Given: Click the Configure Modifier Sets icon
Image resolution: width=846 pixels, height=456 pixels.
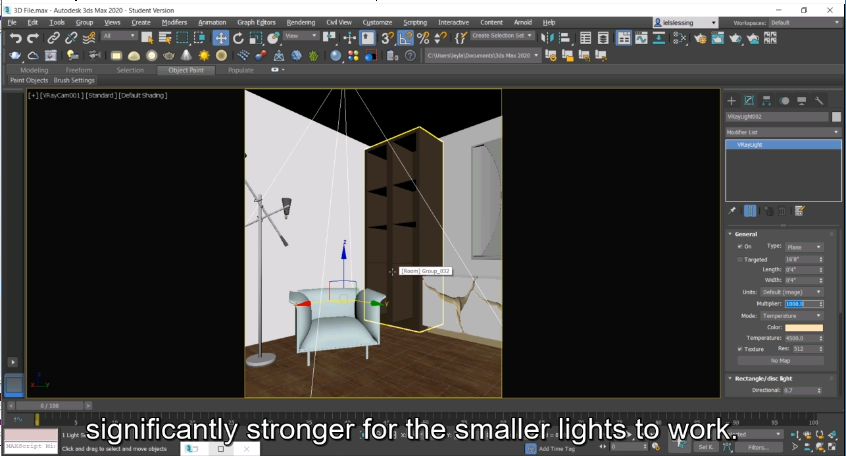Looking at the screenshot, I should [x=800, y=211].
